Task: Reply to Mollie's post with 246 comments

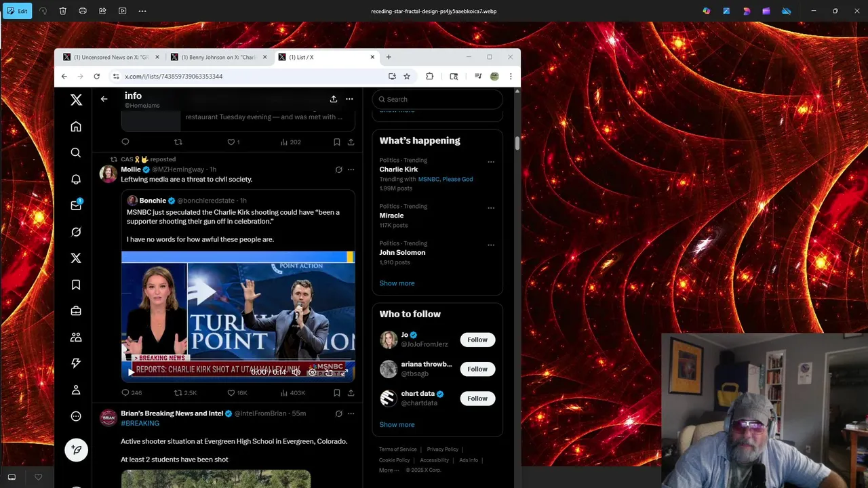Action: (x=132, y=392)
